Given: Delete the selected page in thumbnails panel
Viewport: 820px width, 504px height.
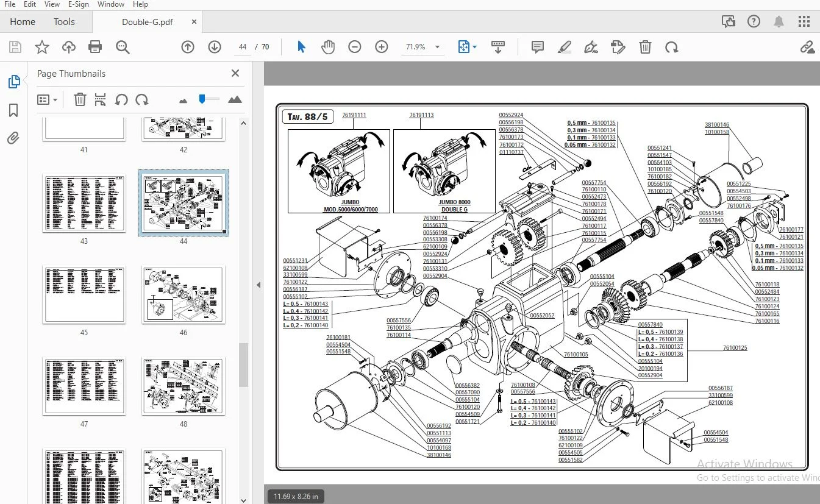Looking at the screenshot, I should [80, 99].
